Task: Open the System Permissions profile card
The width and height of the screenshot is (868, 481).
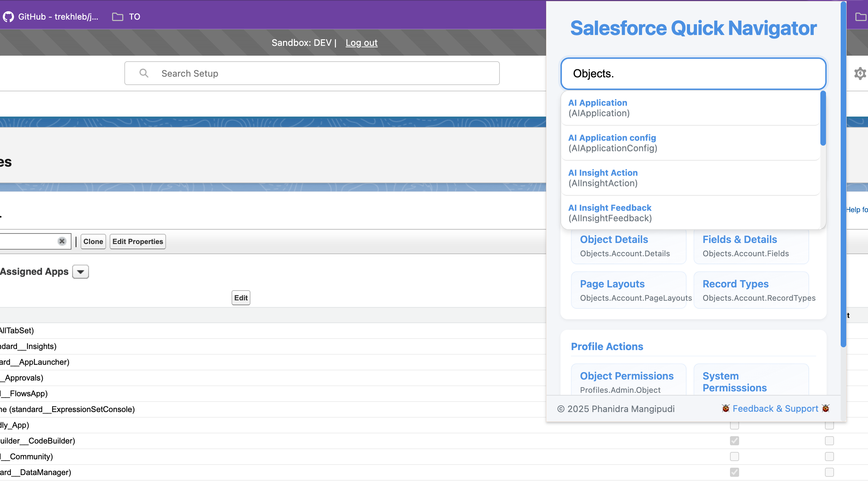Action: coord(751,380)
